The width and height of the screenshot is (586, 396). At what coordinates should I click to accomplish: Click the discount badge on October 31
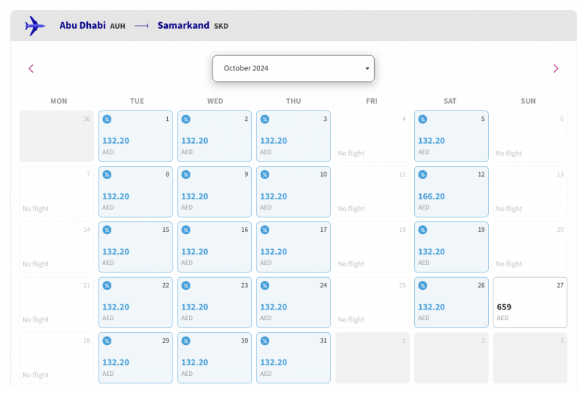[x=265, y=341]
